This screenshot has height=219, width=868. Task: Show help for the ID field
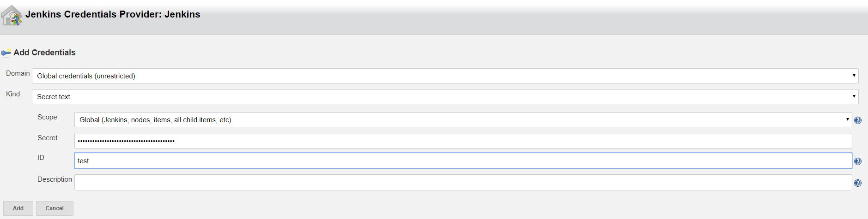tap(858, 161)
